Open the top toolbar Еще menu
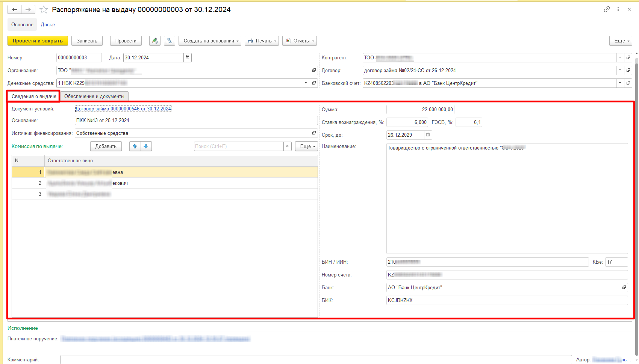The width and height of the screenshot is (639, 364). pos(621,41)
